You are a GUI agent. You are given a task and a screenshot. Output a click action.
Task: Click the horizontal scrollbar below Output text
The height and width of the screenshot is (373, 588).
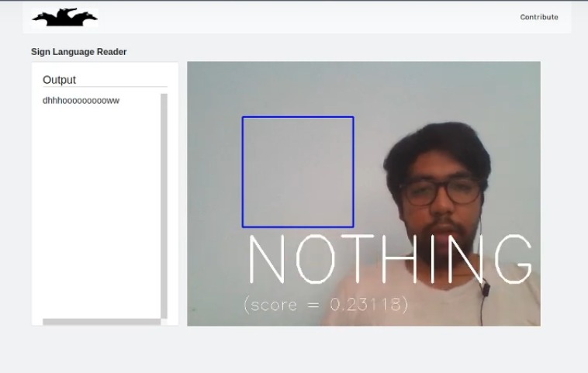102,322
